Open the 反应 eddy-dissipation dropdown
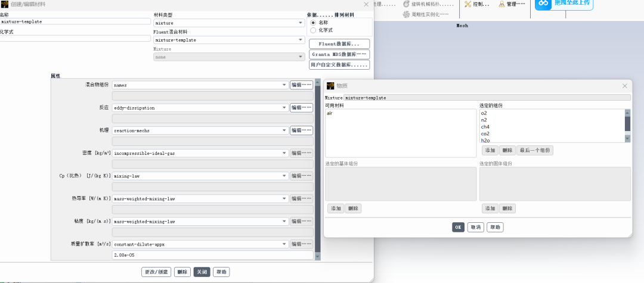 200,108
